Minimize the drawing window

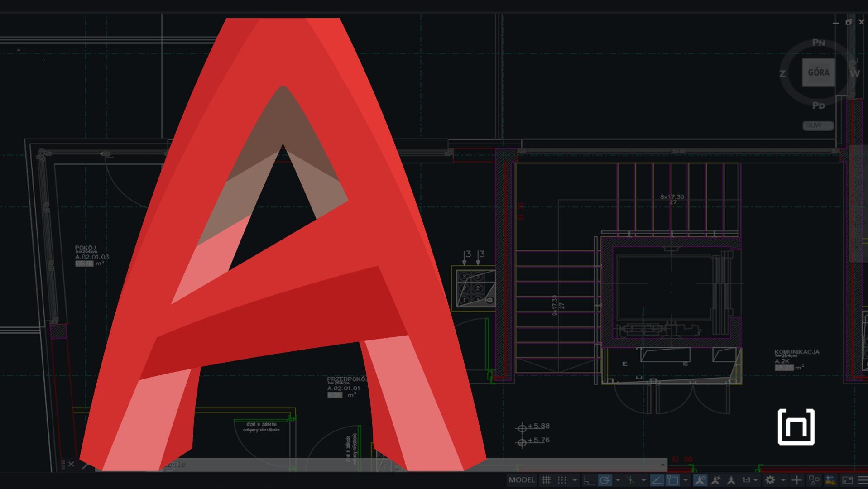click(x=836, y=22)
